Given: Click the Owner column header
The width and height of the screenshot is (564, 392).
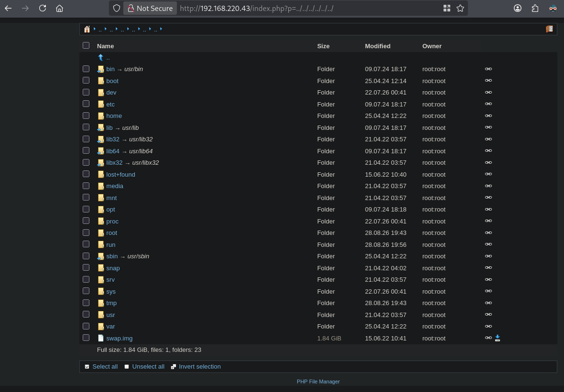Looking at the screenshot, I should [432, 46].
